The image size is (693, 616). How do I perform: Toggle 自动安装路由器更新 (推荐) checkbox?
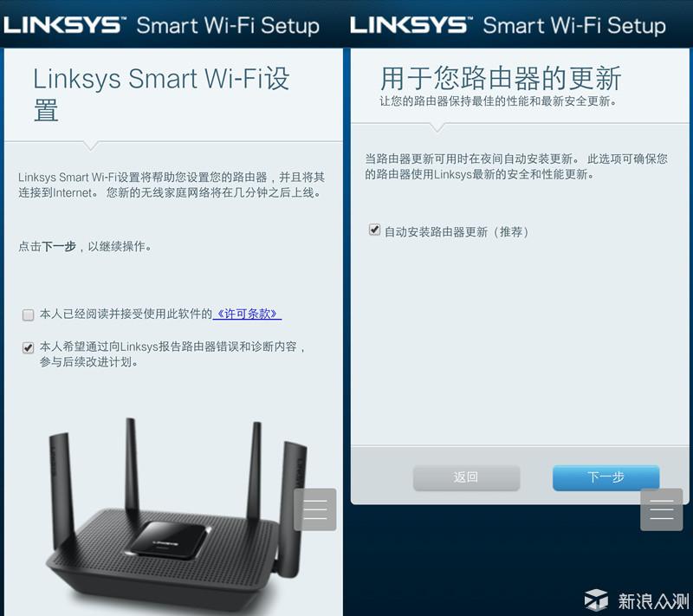[x=374, y=230]
